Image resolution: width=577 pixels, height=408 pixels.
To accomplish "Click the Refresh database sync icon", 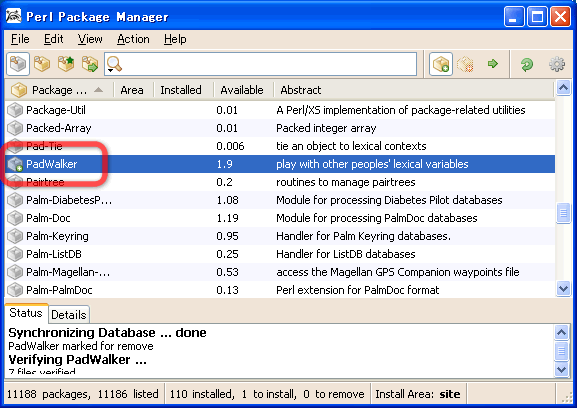I will [x=527, y=64].
